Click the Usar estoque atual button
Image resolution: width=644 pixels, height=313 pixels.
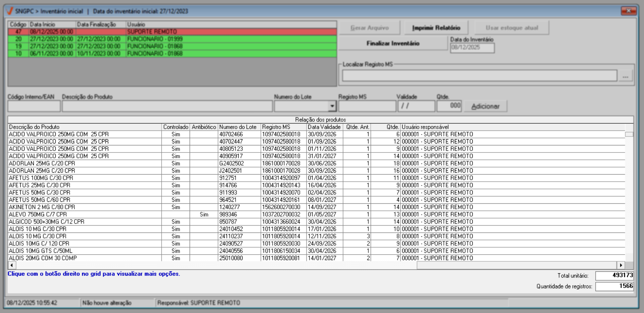click(512, 28)
